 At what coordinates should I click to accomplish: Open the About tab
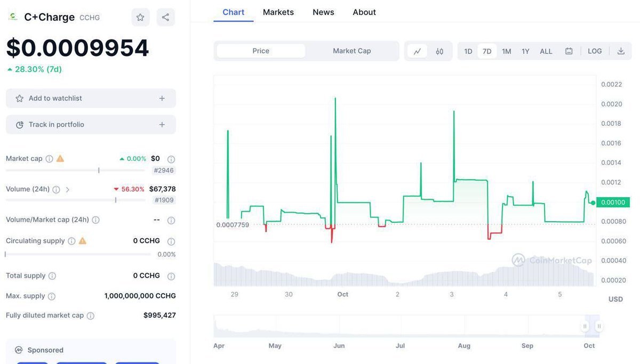(364, 12)
